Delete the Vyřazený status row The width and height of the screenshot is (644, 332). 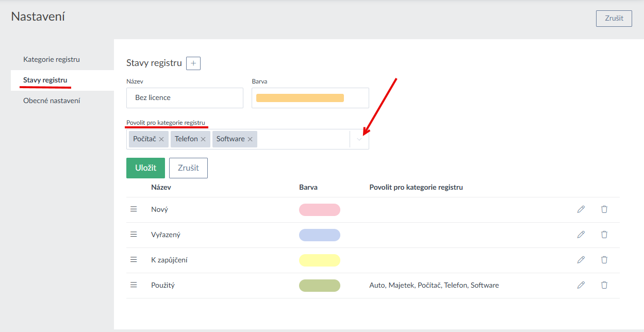tap(604, 235)
